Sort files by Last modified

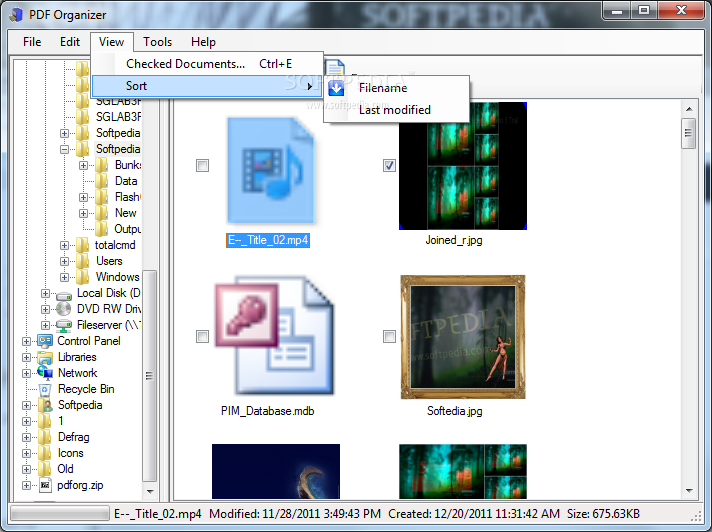pyautogui.click(x=396, y=110)
